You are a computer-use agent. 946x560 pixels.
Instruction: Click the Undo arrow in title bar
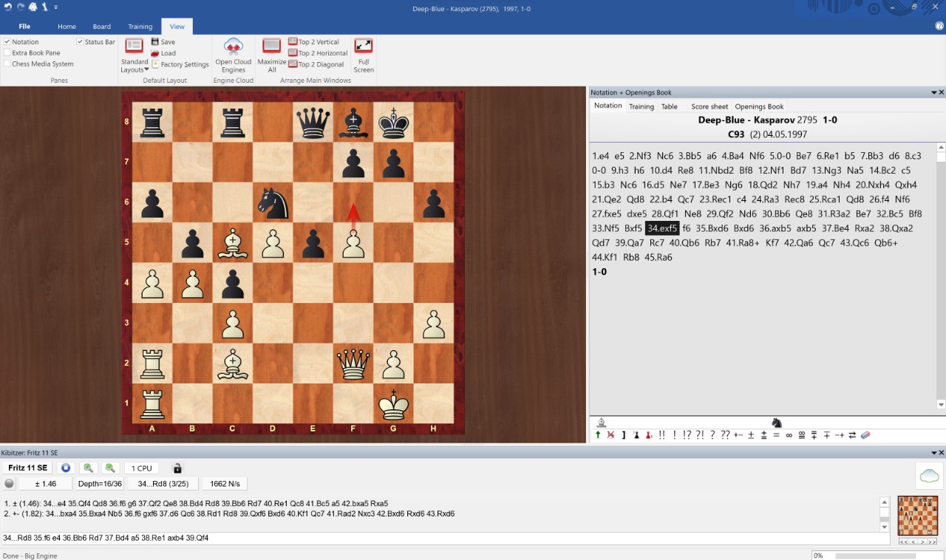pos(7,7)
